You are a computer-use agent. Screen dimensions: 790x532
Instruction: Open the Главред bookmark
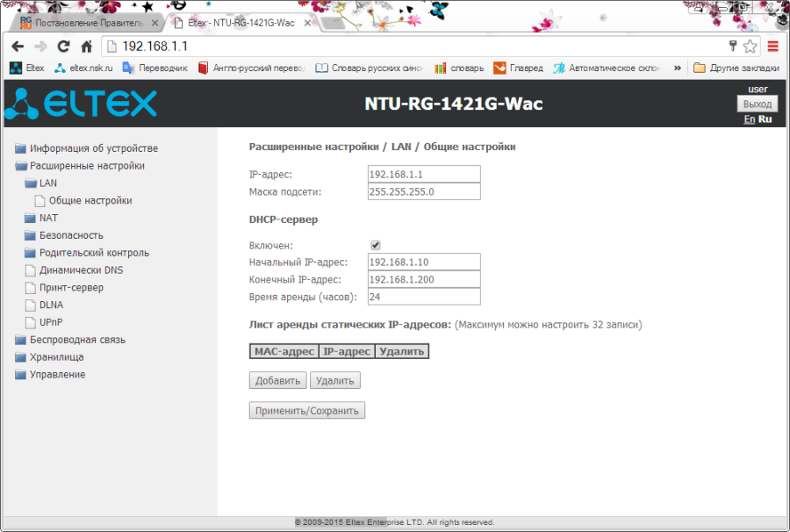tap(519, 68)
